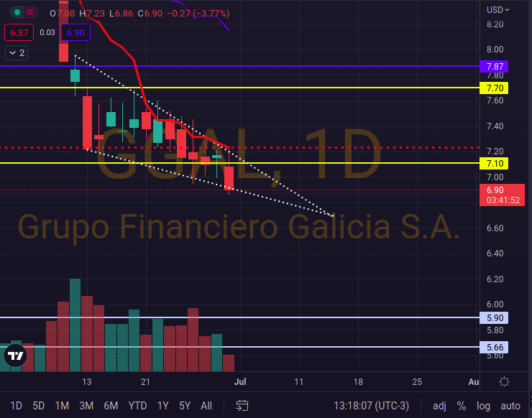Select the All time range
Image resolution: width=532 pixels, height=418 pixels.
pos(206,406)
